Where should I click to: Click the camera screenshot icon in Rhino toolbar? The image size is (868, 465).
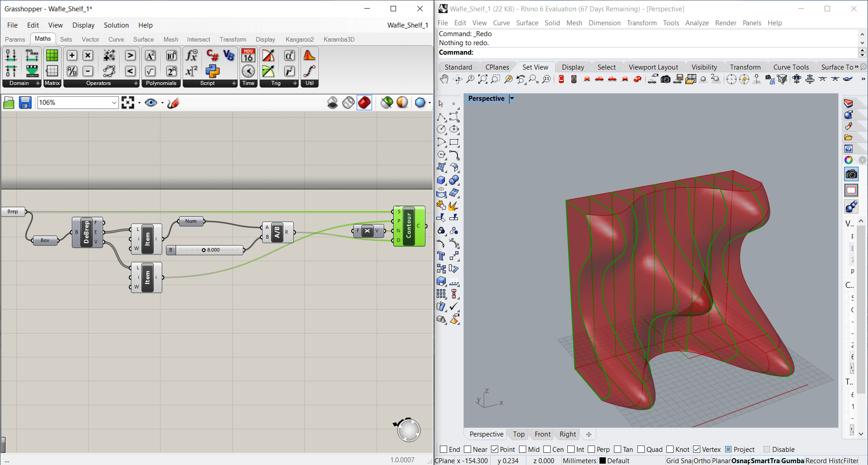tap(665, 80)
